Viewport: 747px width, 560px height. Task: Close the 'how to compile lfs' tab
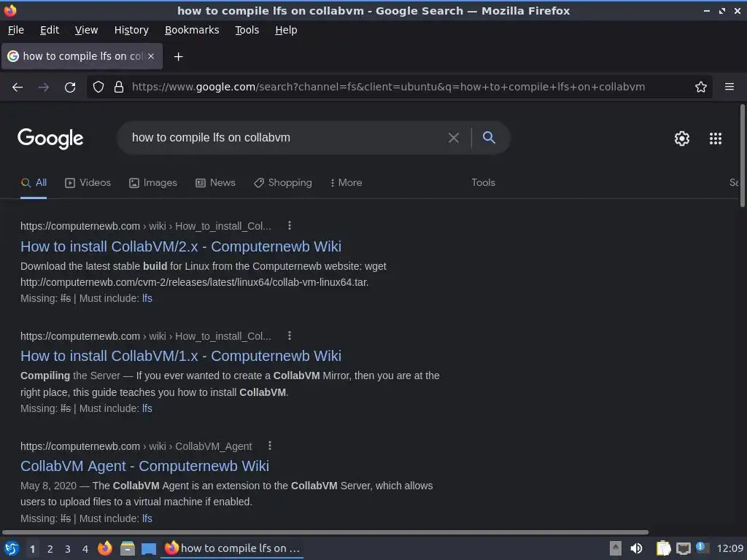(x=151, y=56)
